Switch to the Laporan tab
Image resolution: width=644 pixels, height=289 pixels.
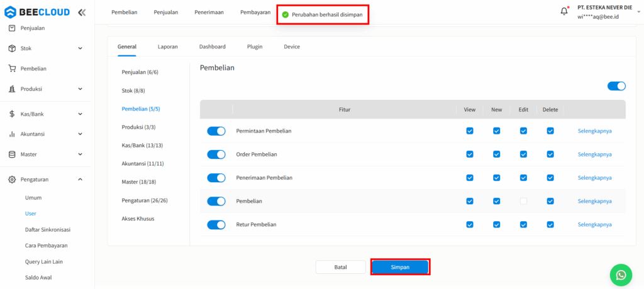[167, 46]
